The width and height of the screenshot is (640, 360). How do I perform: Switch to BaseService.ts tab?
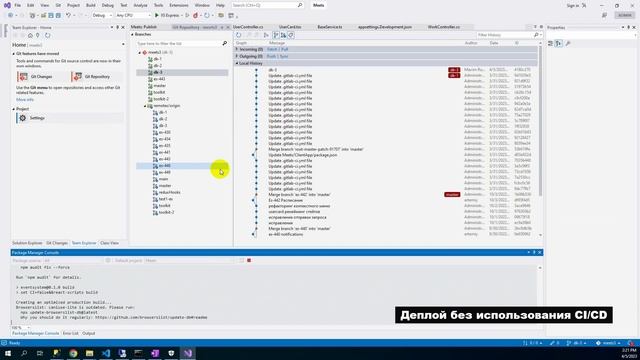pyautogui.click(x=330, y=27)
